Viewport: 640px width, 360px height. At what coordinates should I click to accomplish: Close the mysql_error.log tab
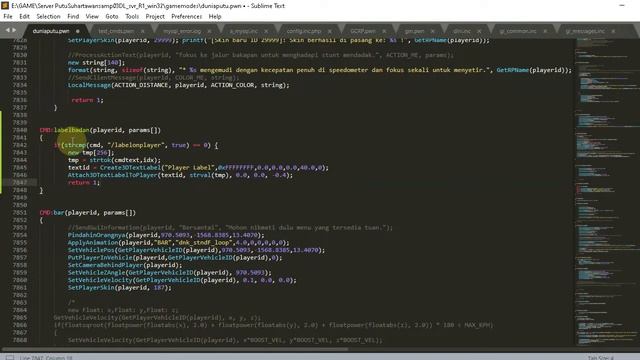(x=209, y=31)
